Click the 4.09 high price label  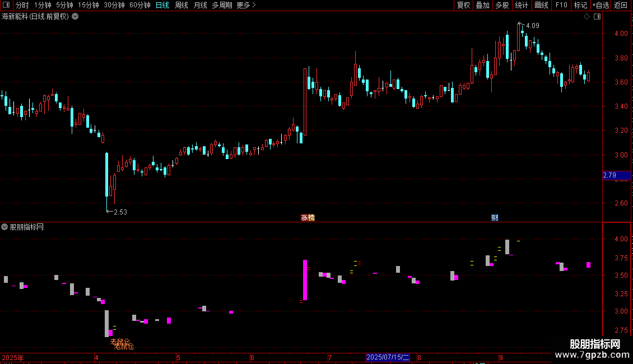(533, 25)
